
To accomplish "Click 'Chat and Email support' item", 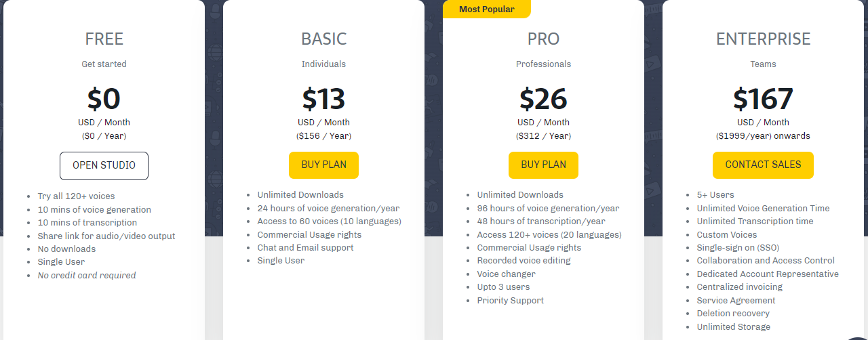I will click(x=306, y=248).
